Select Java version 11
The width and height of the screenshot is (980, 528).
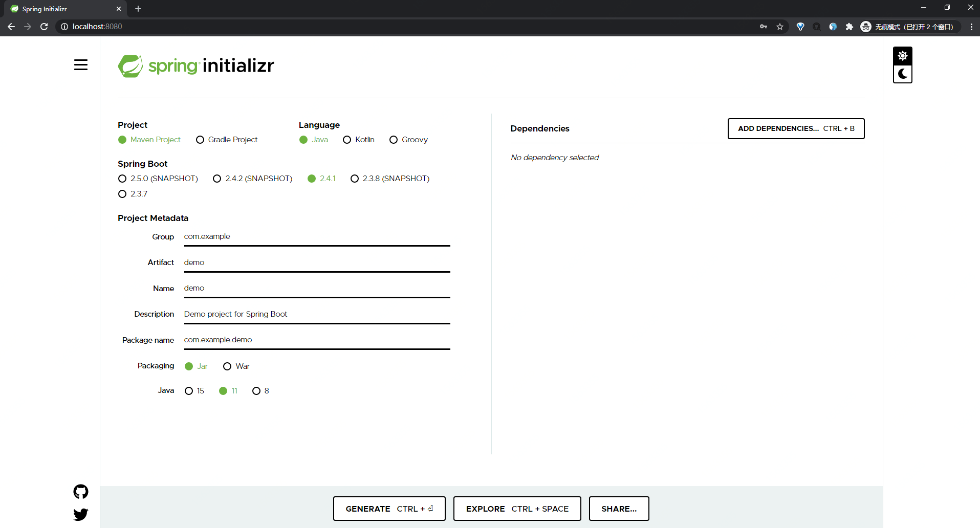point(228,391)
